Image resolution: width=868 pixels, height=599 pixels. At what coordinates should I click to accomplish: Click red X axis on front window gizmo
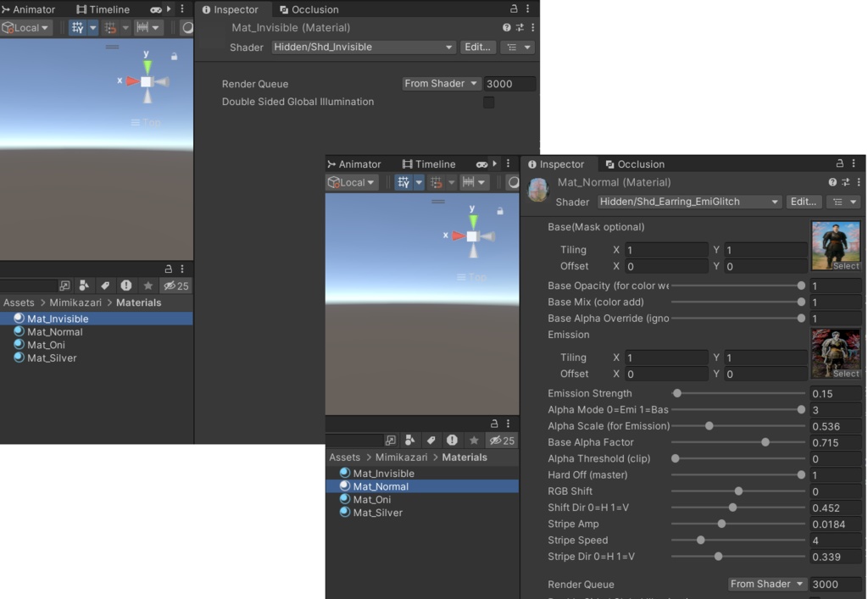click(458, 236)
